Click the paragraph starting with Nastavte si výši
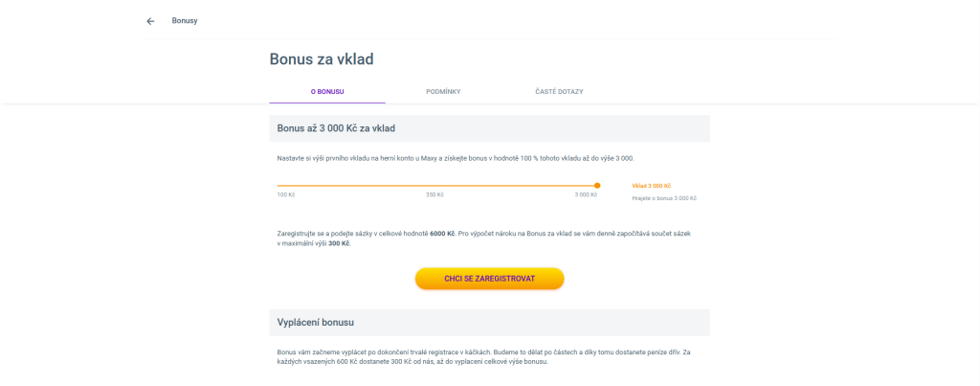The height and width of the screenshot is (386, 980). click(456, 158)
